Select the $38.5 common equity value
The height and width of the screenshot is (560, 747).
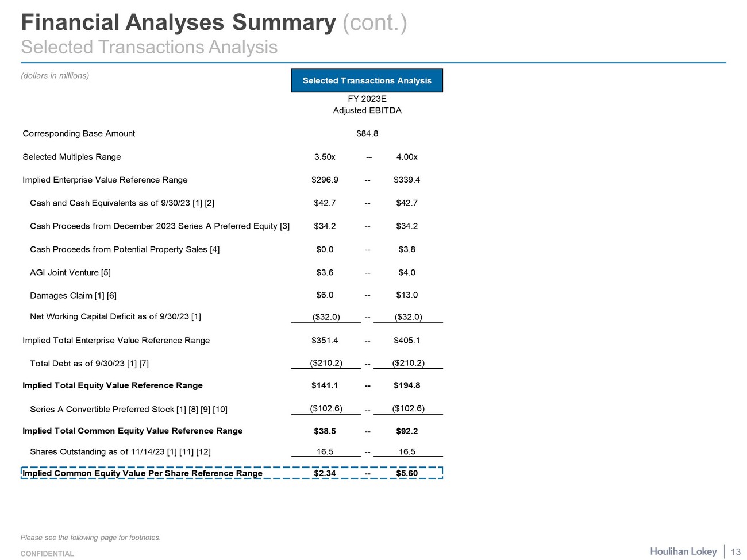325,431
